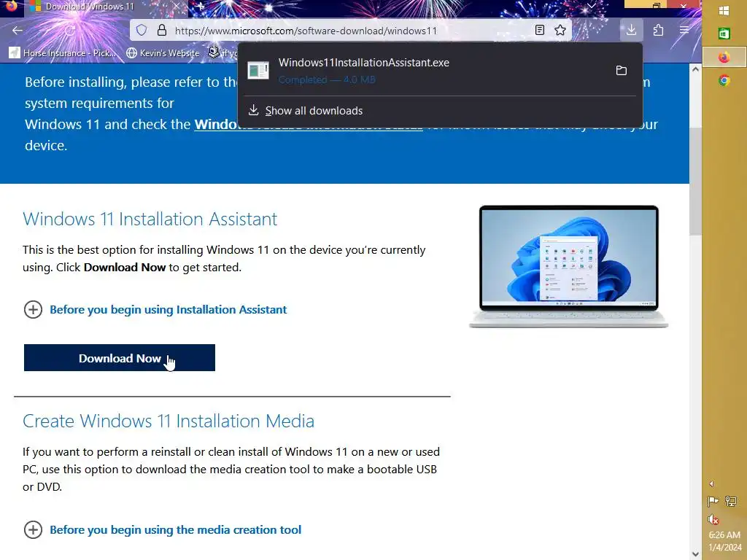
Task: Click the Firefox logo in title bar corner
Action: [11, 6]
